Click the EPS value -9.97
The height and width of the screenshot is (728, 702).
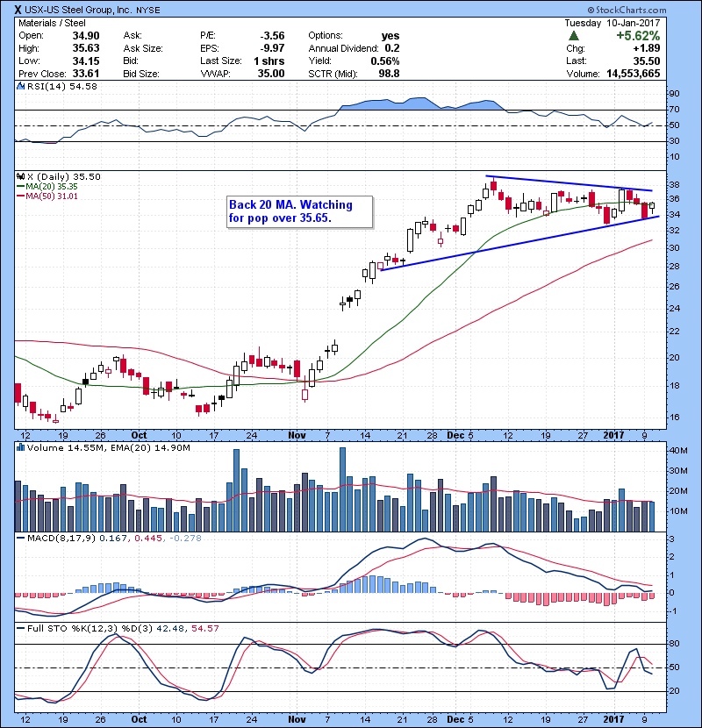(272, 48)
